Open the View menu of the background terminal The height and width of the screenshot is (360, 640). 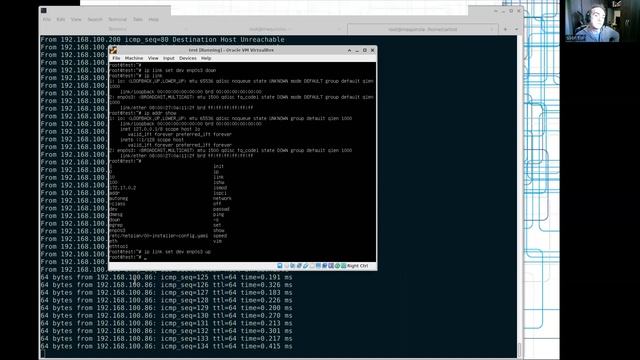pyautogui.click(x=76, y=20)
